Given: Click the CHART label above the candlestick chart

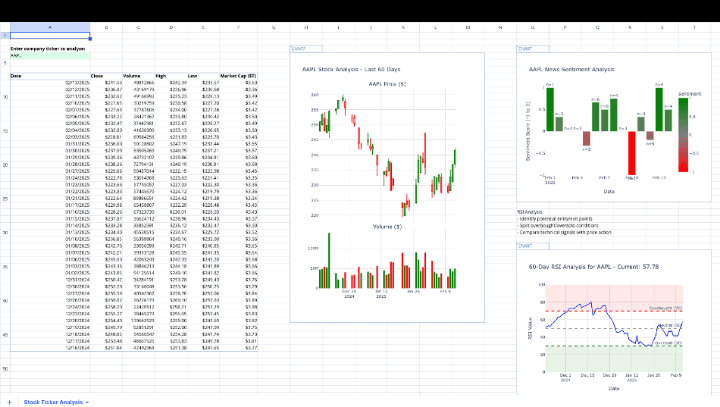Looking at the screenshot, I should (306, 49).
